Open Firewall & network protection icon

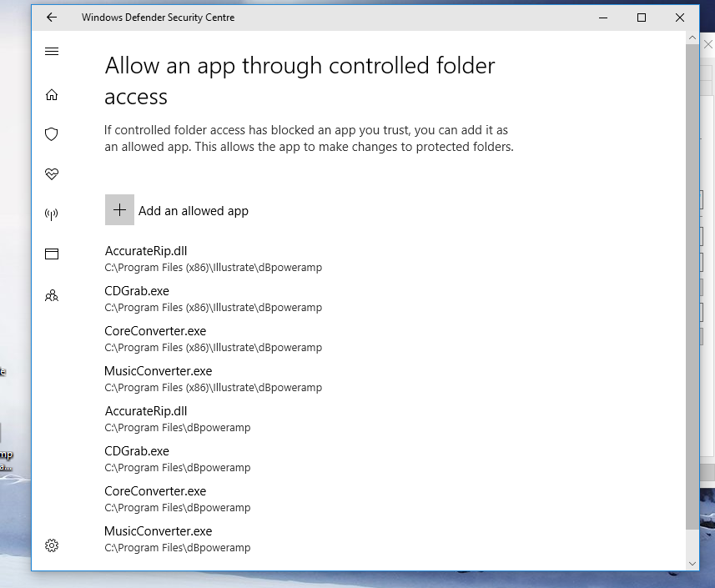coord(52,214)
